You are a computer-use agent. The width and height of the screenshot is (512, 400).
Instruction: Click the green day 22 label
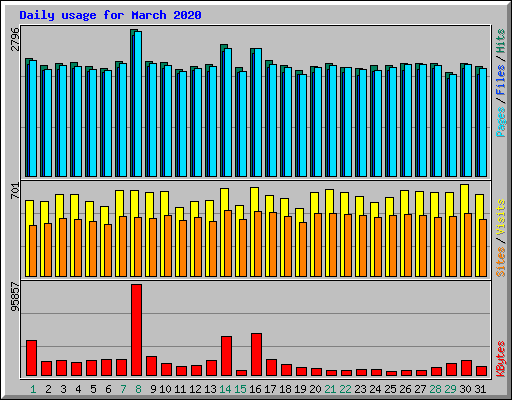(345, 389)
